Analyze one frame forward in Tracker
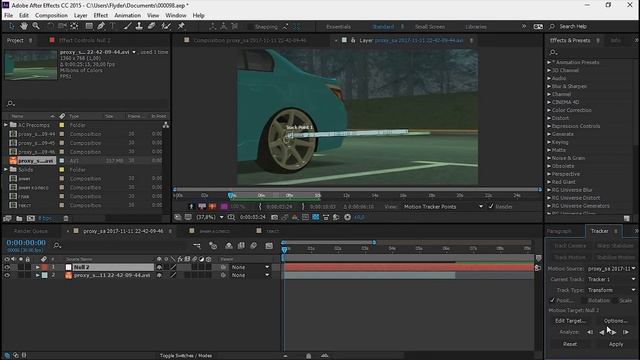 [x=626, y=332]
